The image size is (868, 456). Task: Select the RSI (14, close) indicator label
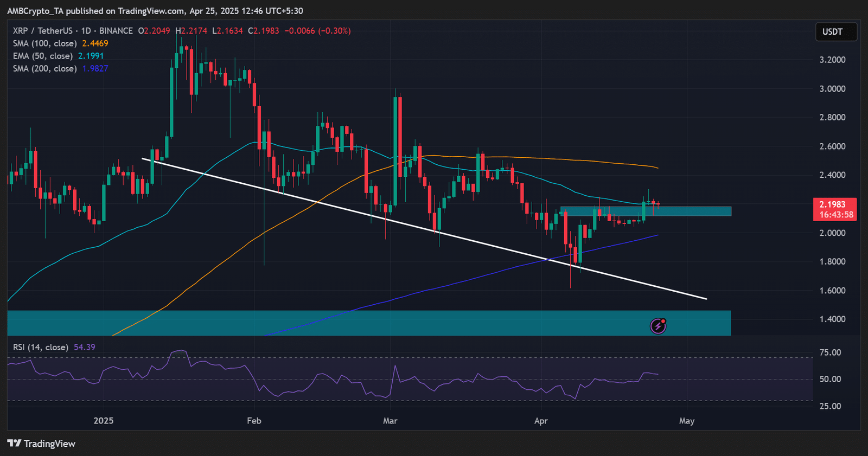(x=41, y=347)
